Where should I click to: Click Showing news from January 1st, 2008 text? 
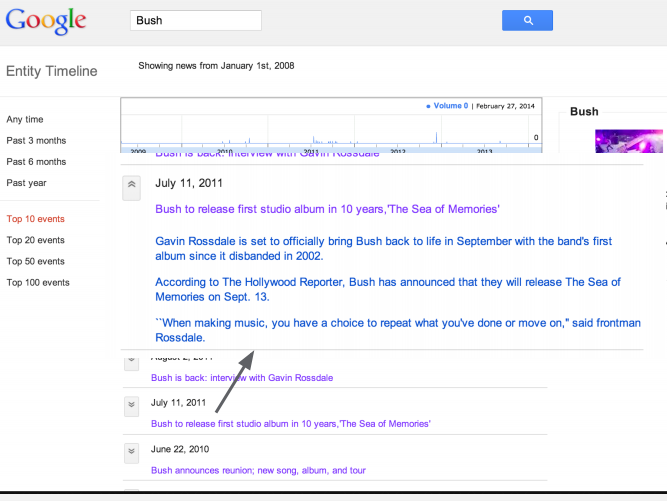pos(216,66)
